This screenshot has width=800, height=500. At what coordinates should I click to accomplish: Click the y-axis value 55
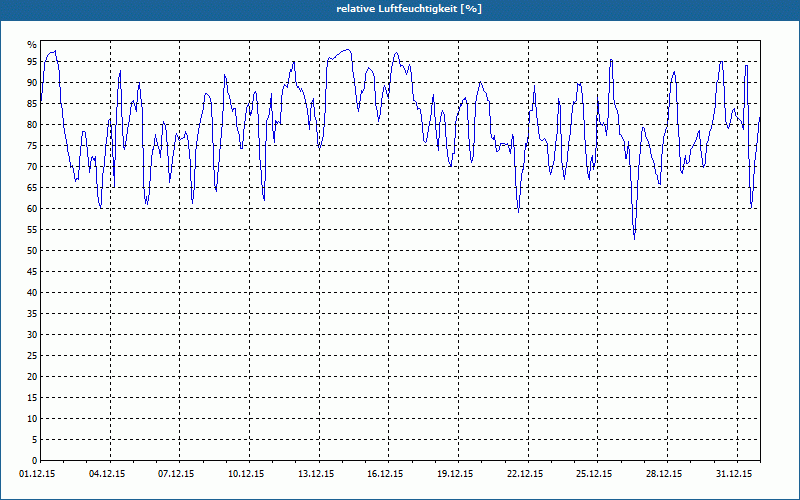point(32,230)
